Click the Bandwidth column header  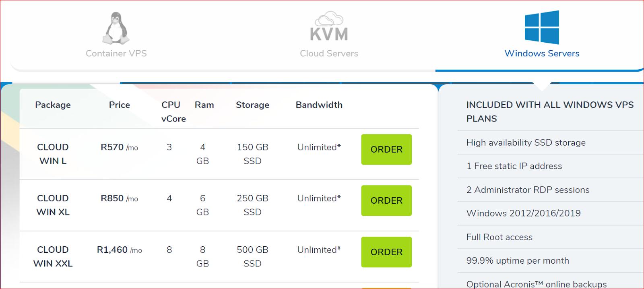pos(319,105)
